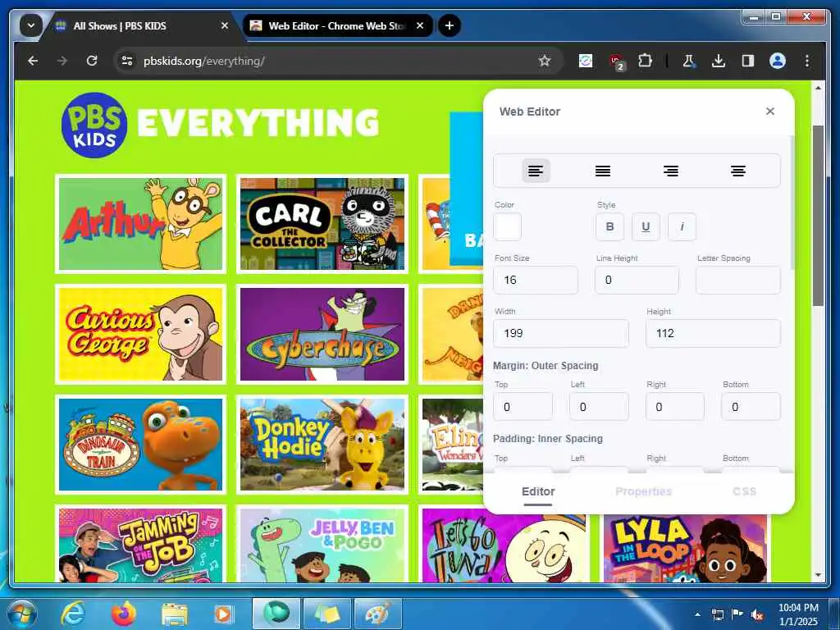840x630 pixels.
Task: Toggle Italic style button
Action: (682, 226)
